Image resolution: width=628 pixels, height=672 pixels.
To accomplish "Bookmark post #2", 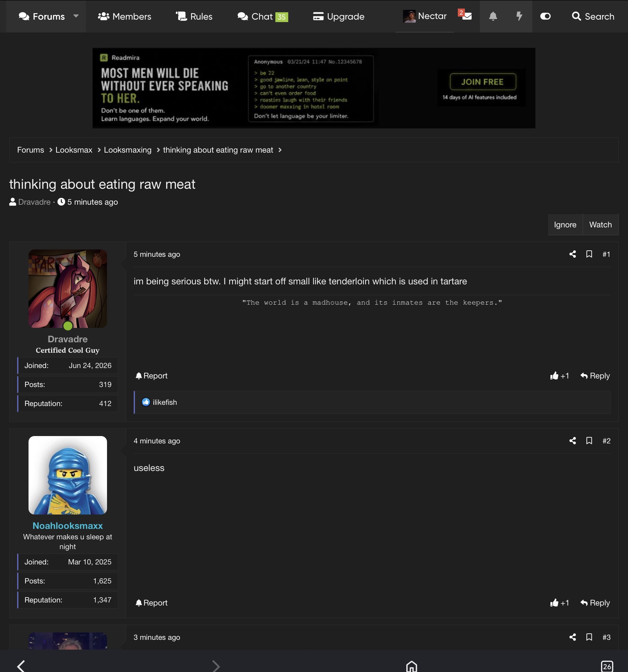I will point(589,441).
